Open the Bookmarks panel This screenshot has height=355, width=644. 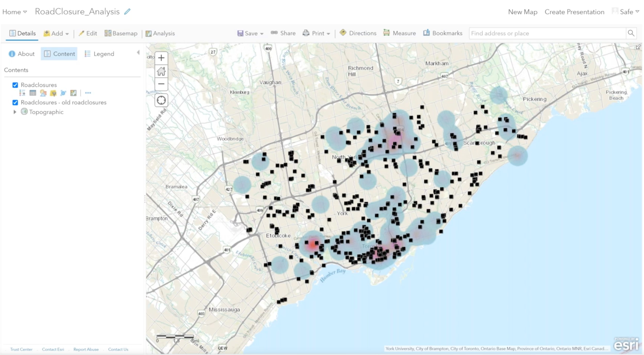tap(442, 33)
